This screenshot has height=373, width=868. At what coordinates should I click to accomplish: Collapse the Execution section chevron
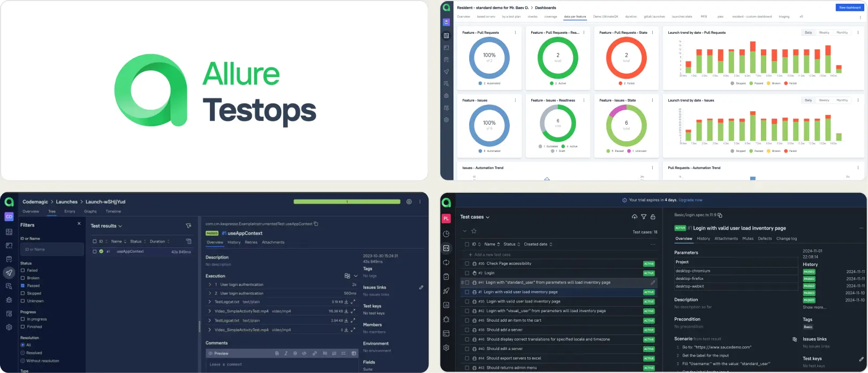(356, 276)
